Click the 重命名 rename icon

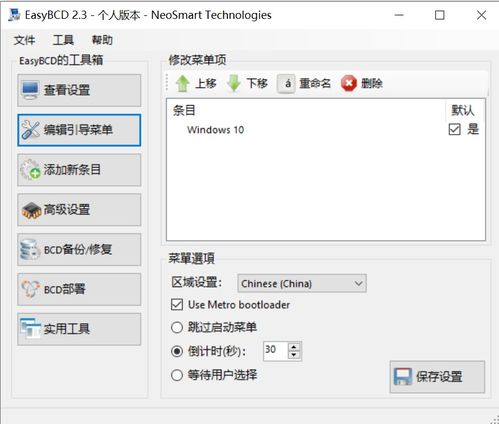click(286, 83)
